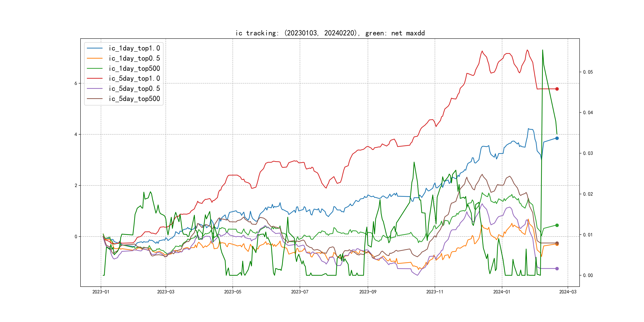
Task: Click the 0.00 right axis label
Action: 588,275
